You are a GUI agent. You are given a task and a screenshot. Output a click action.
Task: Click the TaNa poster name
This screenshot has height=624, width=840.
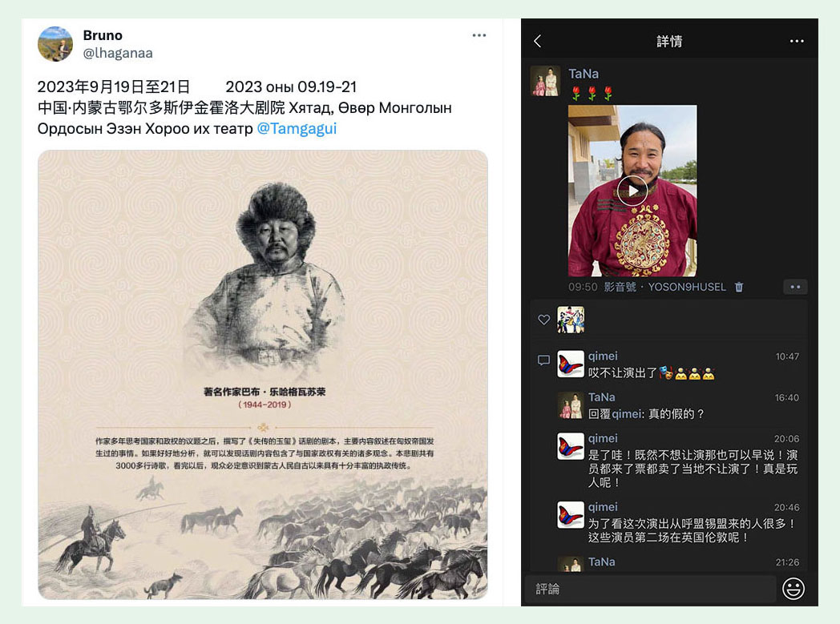pyautogui.click(x=584, y=74)
